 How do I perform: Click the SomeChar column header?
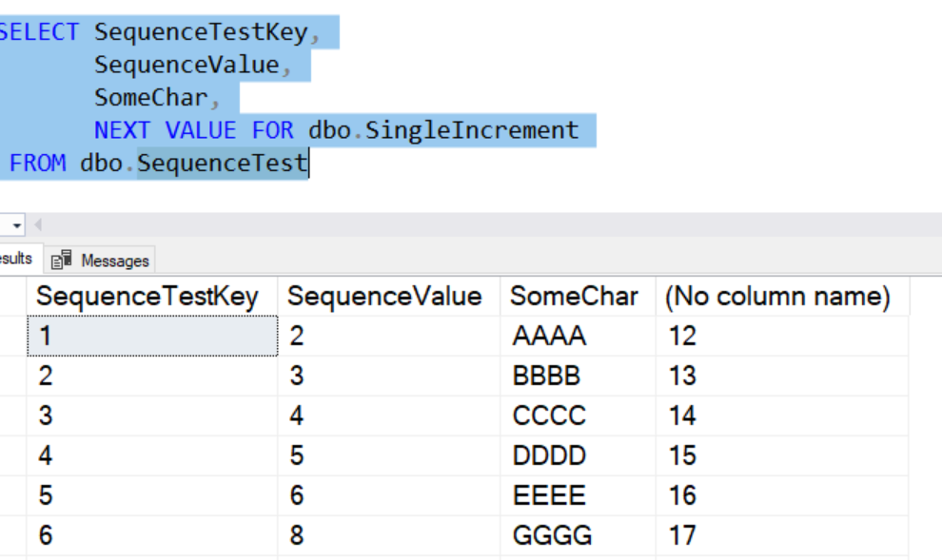point(574,297)
